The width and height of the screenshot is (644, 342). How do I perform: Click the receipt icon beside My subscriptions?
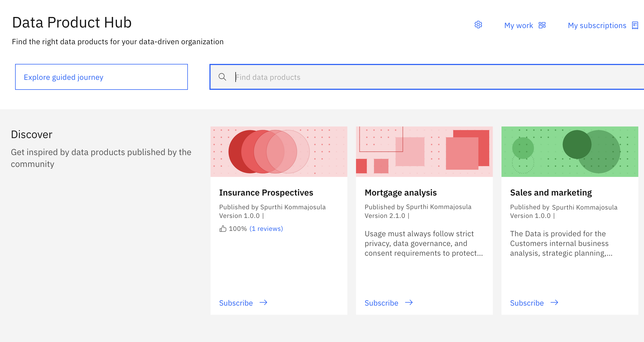point(635,25)
